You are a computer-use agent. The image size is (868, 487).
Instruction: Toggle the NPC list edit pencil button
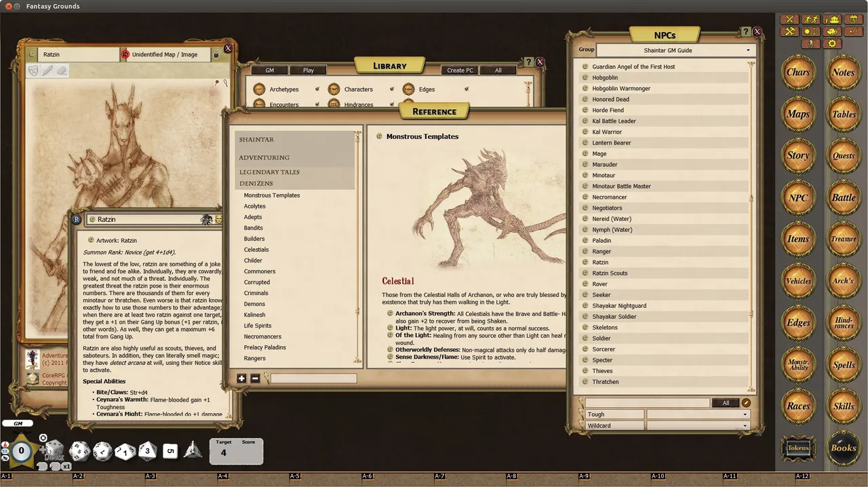(x=746, y=403)
